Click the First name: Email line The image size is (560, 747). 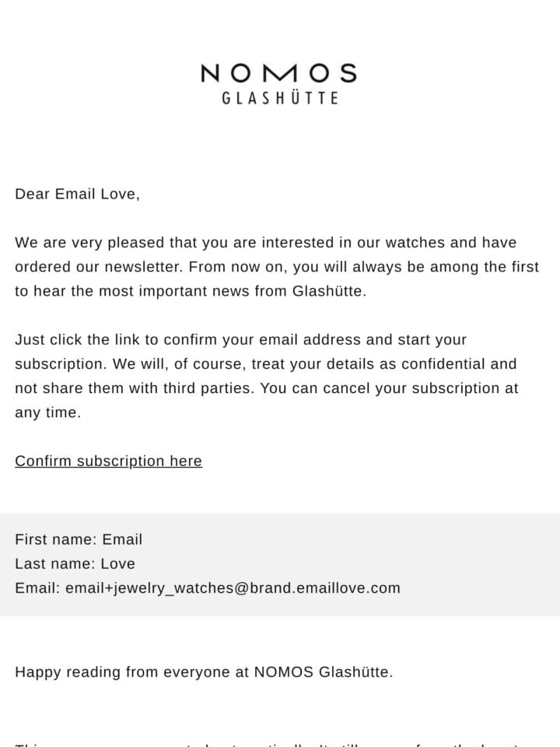79,539
